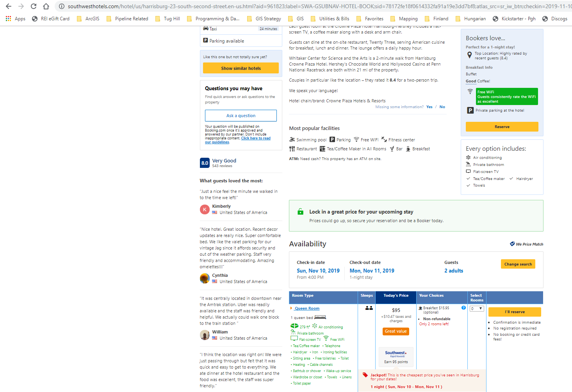Open 543 reviews text

coord(222,166)
